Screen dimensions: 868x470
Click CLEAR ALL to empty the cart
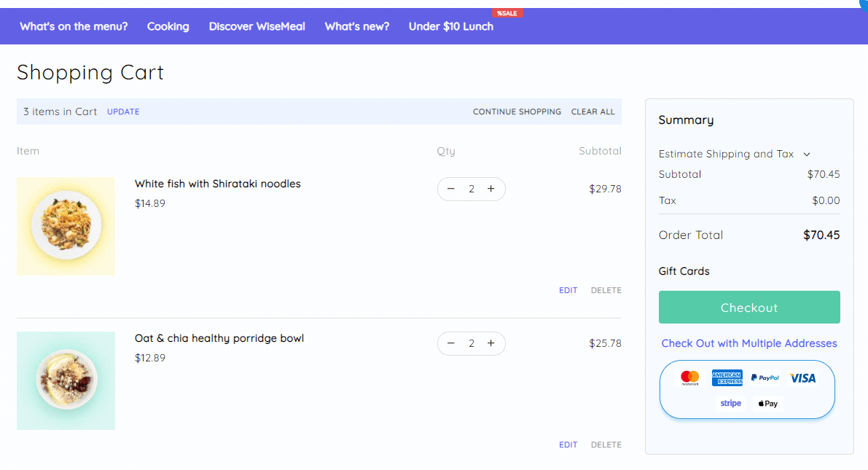pyautogui.click(x=593, y=111)
